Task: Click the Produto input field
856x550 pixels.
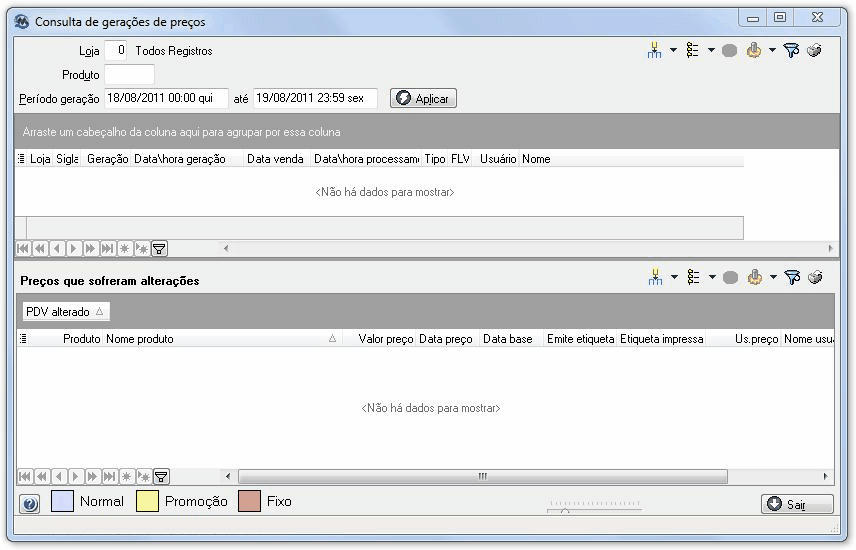Action: 129,75
